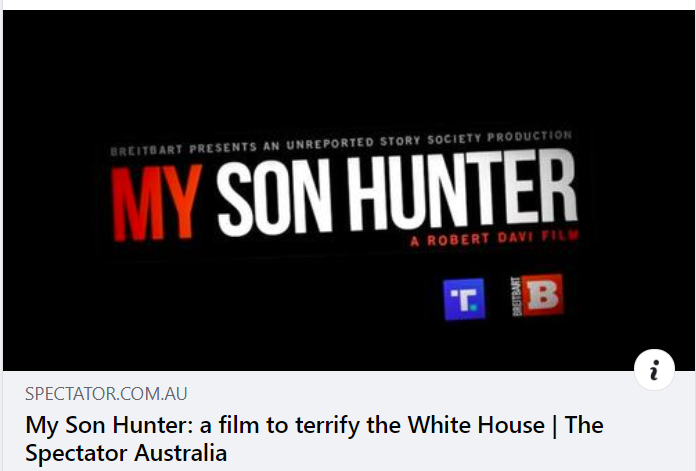Click the circular info icon
Screen dimensions: 696x471
654,371
